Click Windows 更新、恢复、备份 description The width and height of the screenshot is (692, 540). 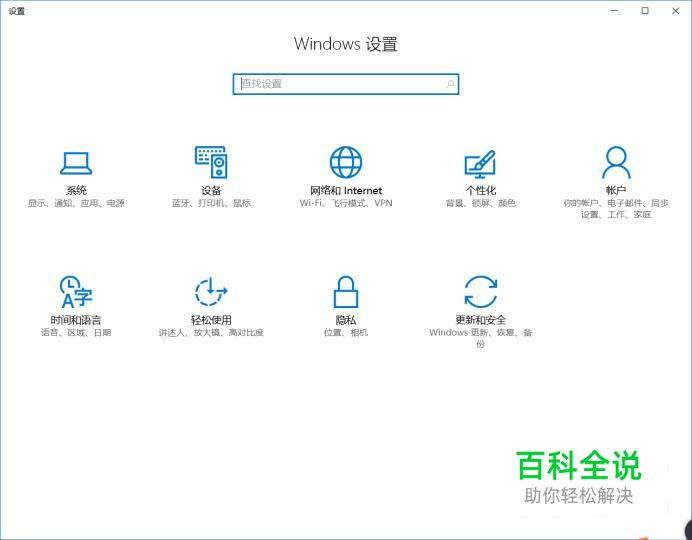click(481, 338)
